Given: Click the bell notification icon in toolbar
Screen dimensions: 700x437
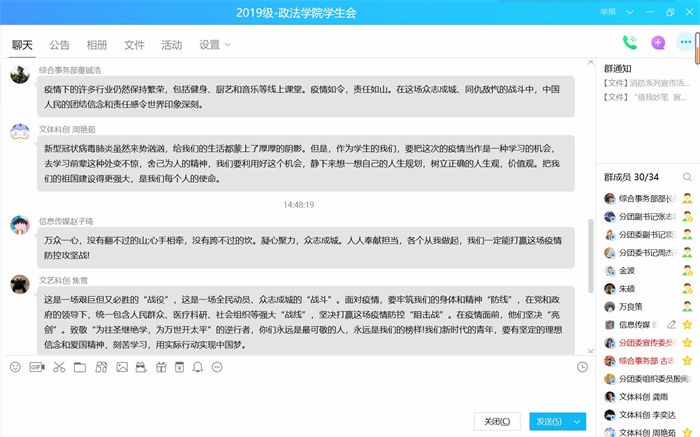Looking at the screenshot, I should [198, 367].
